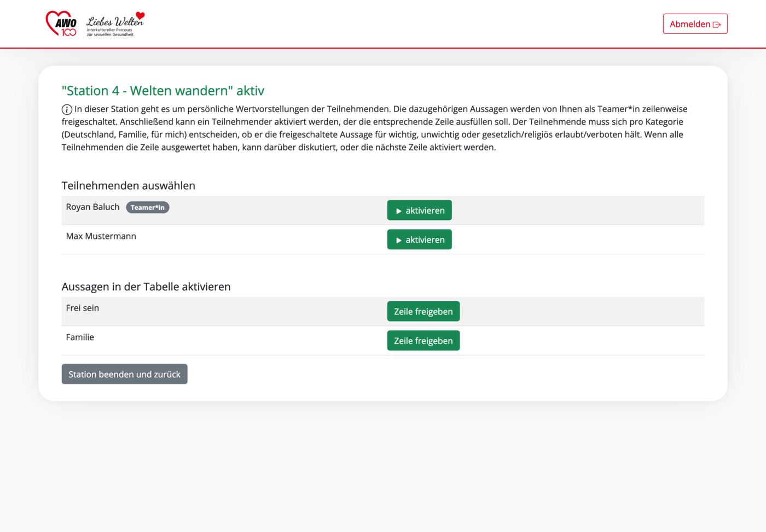End station with 'Station beenden und zurück'
The width and height of the screenshot is (766, 532).
124,375
